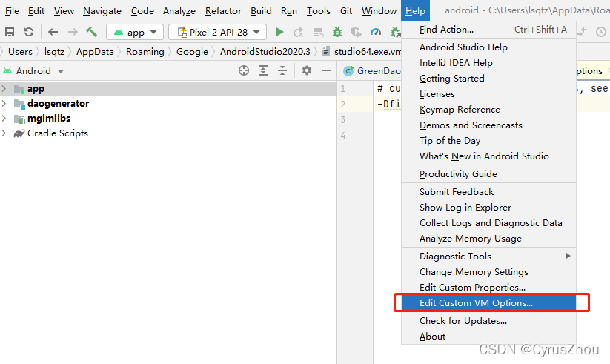Show Tip of the Day

click(x=488, y=141)
